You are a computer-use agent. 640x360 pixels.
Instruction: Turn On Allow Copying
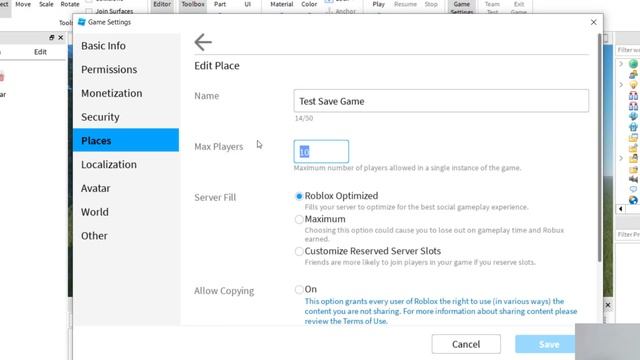[x=299, y=289]
